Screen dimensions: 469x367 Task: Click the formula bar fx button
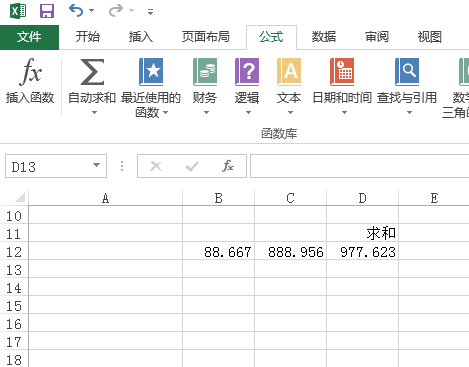[228, 166]
